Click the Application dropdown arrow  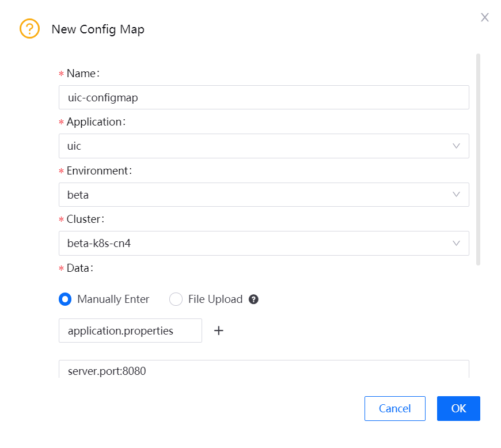457,146
